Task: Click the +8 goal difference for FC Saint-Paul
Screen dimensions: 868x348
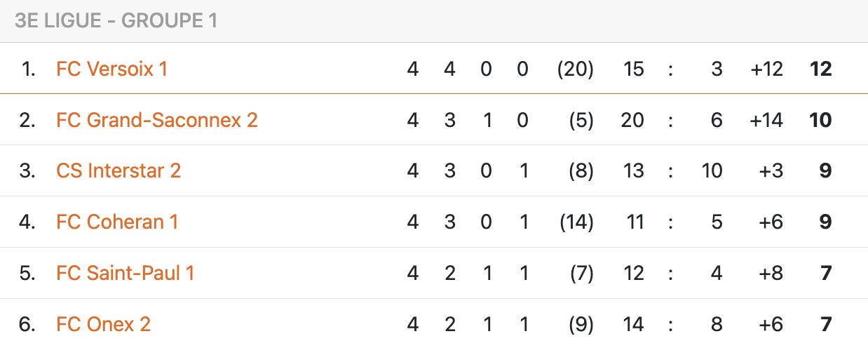Action: [x=770, y=273]
